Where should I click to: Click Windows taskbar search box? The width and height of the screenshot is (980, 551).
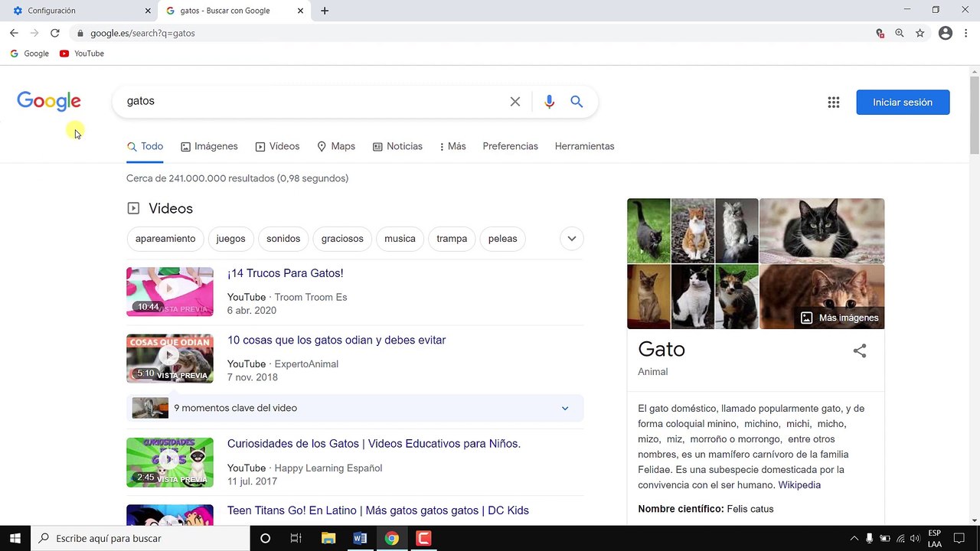tap(140, 538)
